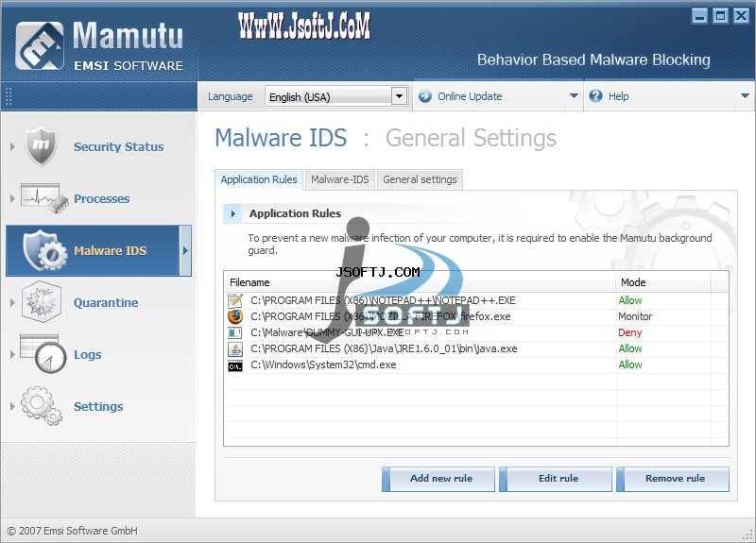This screenshot has height=543, width=756.
Task: Click the Malware IDS submenu arrow
Action: (x=185, y=250)
